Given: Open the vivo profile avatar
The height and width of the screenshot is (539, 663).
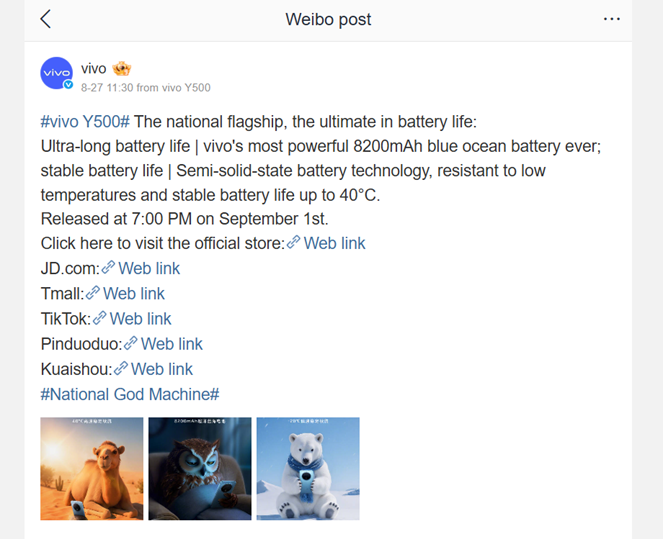Looking at the screenshot, I should pyautogui.click(x=56, y=74).
